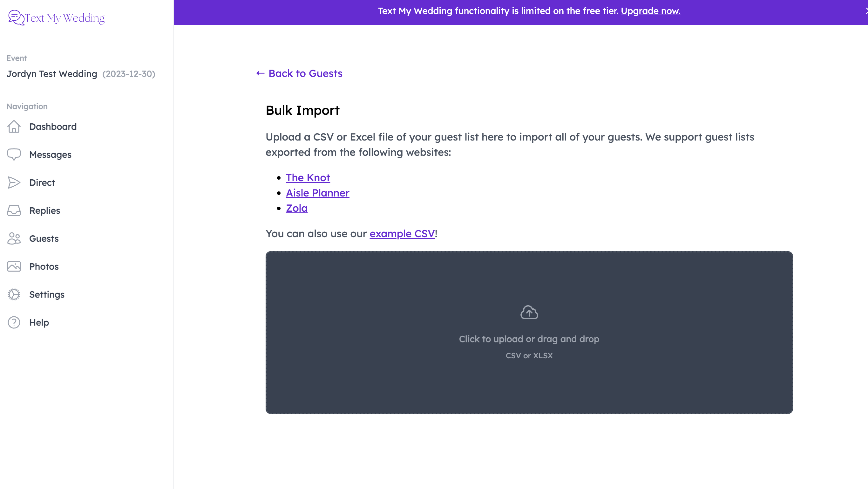Go back via Back to Guests
Viewport: 868px width, 489px height.
[299, 73]
